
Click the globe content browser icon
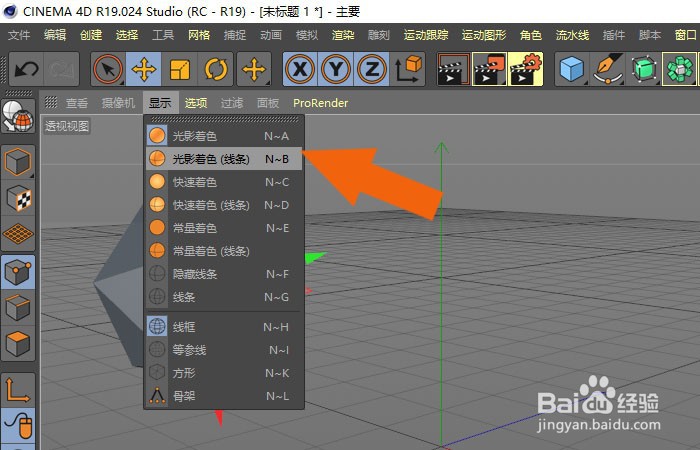[18, 117]
